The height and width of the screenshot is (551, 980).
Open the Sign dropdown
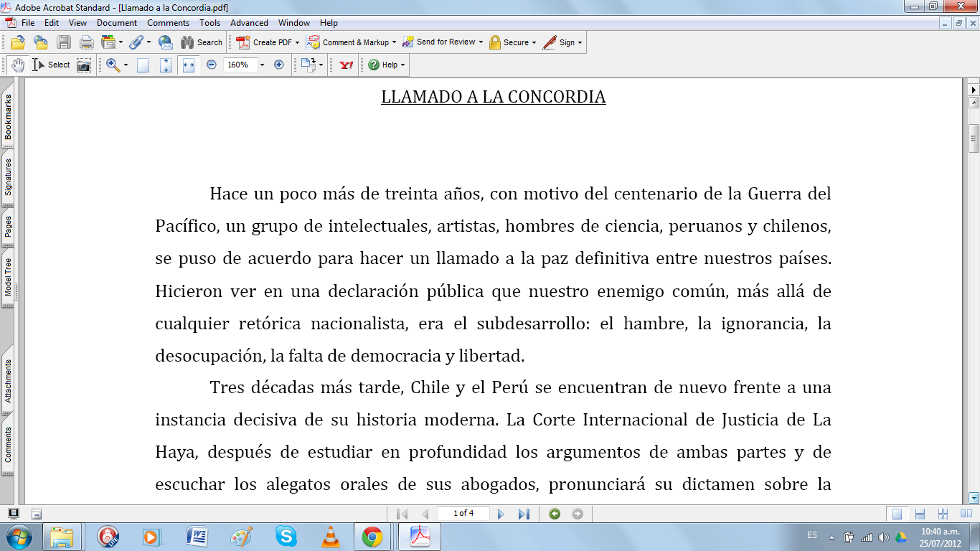(x=562, y=42)
